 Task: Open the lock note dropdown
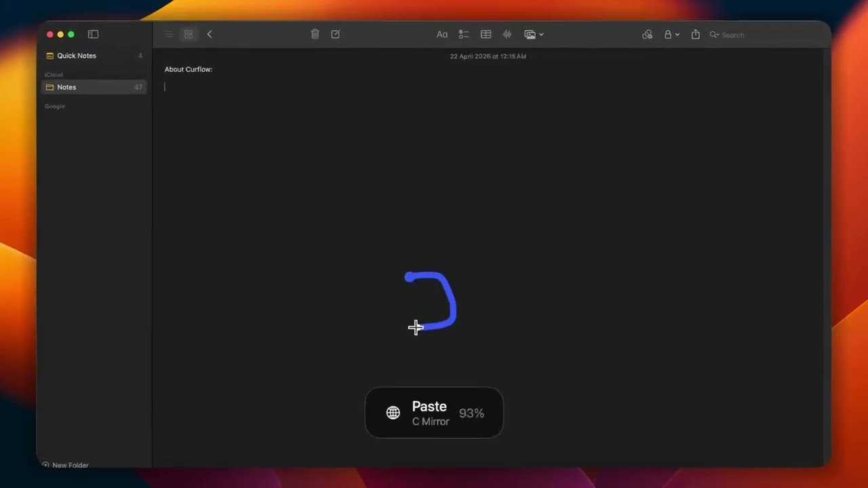pyautogui.click(x=671, y=35)
